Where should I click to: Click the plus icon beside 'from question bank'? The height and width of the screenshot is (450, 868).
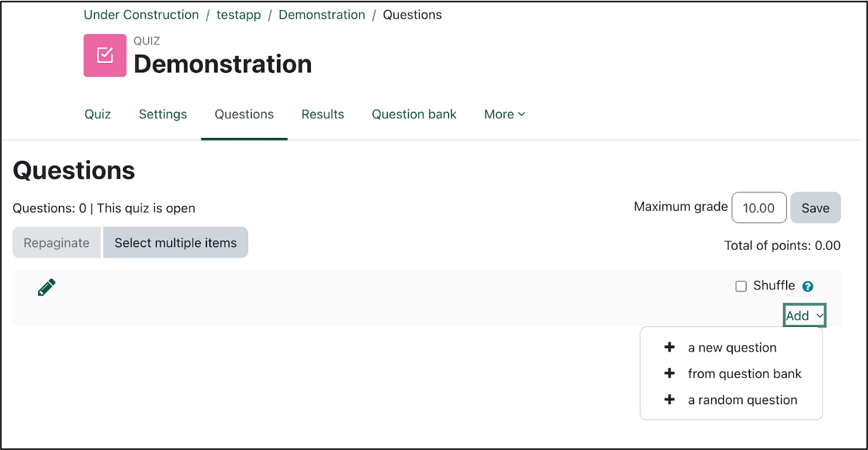tap(669, 373)
